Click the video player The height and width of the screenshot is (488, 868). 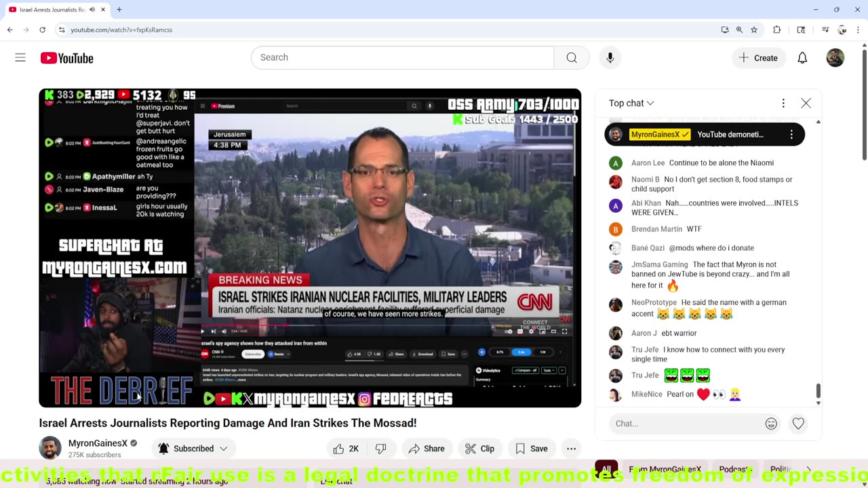click(310, 248)
